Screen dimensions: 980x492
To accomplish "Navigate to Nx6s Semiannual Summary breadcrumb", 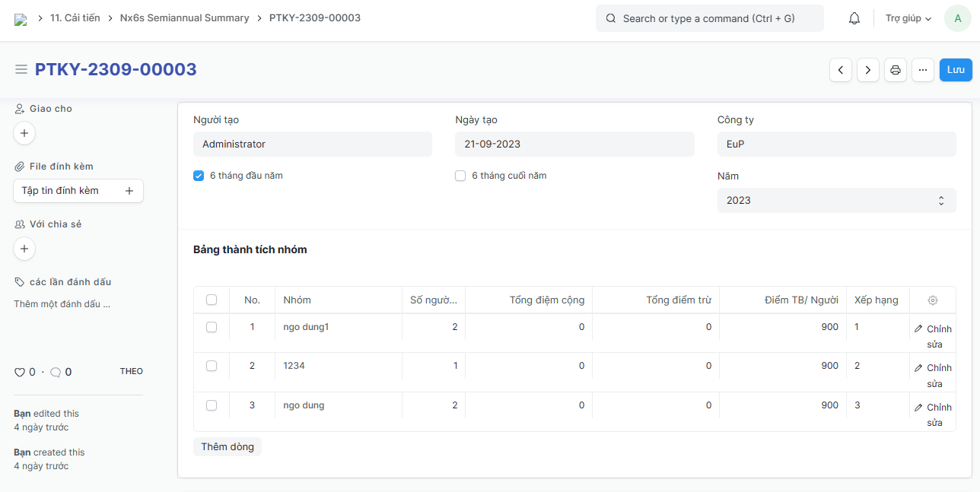I will point(184,17).
